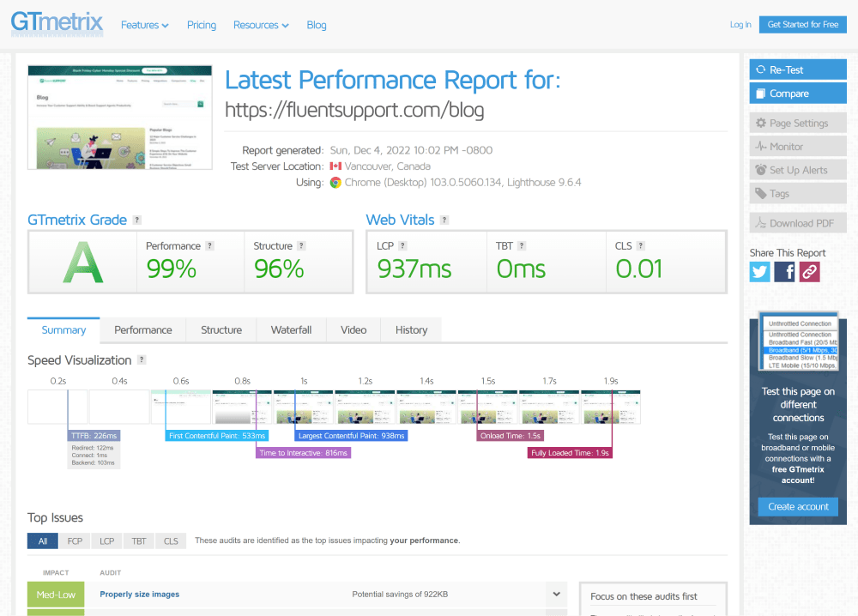Switch to the Video tab

pyautogui.click(x=353, y=330)
